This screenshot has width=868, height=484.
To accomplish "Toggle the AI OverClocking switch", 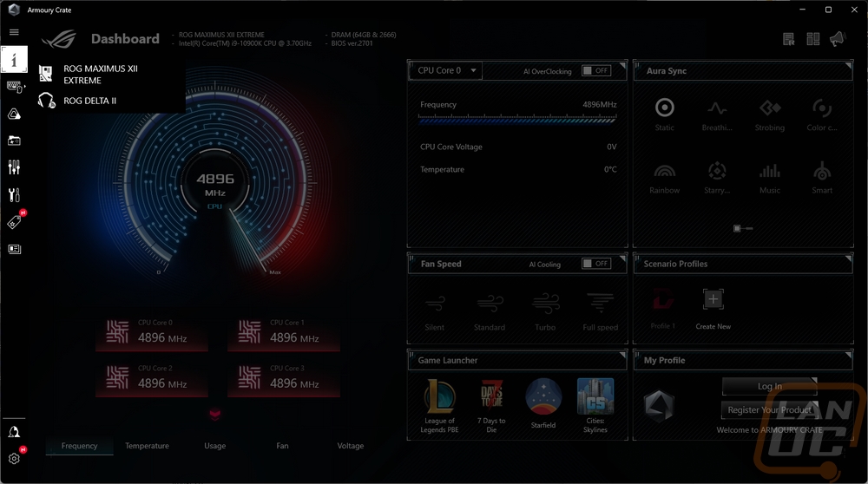I will click(x=596, y=71).
